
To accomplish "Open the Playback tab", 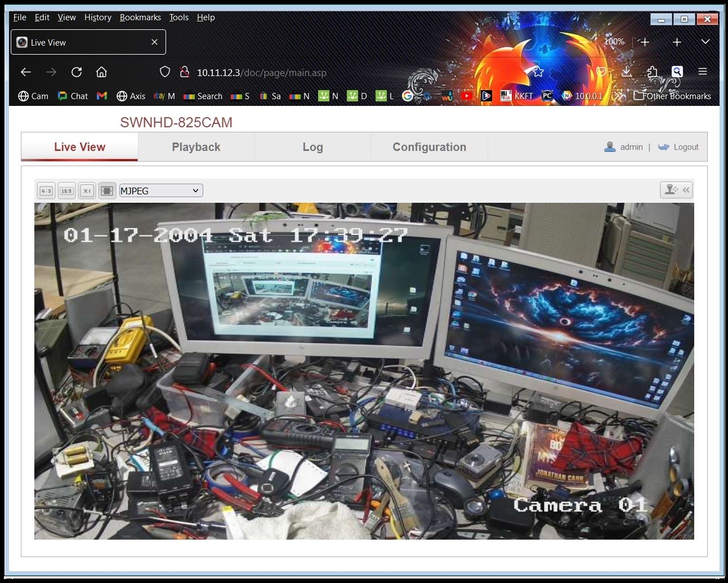I will [x=196, y=147].
